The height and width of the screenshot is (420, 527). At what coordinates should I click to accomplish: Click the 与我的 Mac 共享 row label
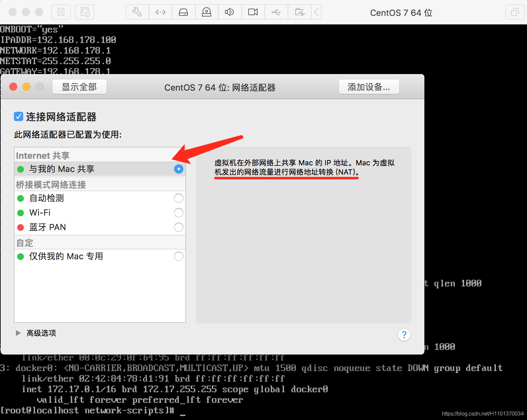point(62,169)
